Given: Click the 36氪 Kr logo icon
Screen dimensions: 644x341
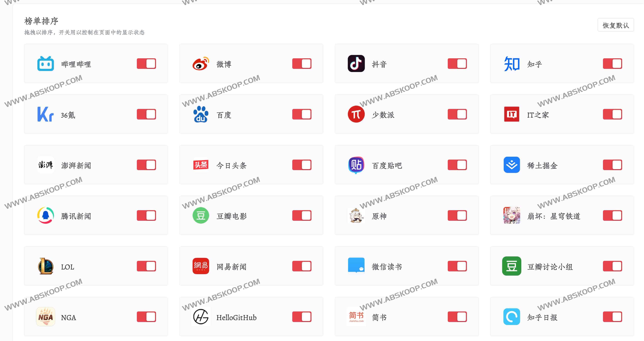Looking at the screenshot, I should pyautogui.click(x=45, y=114).
